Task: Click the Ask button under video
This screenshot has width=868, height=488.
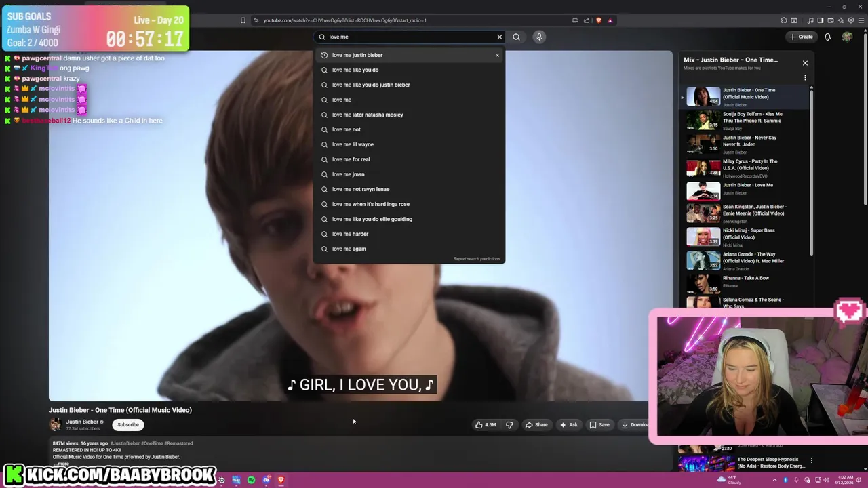Action: click(x=568, y=424)
